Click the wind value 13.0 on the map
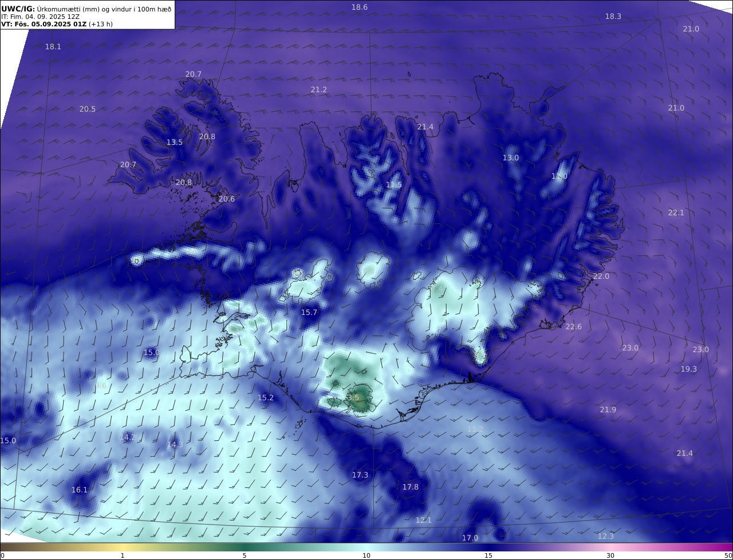This screenshot has width=733, height=560. 511,158
